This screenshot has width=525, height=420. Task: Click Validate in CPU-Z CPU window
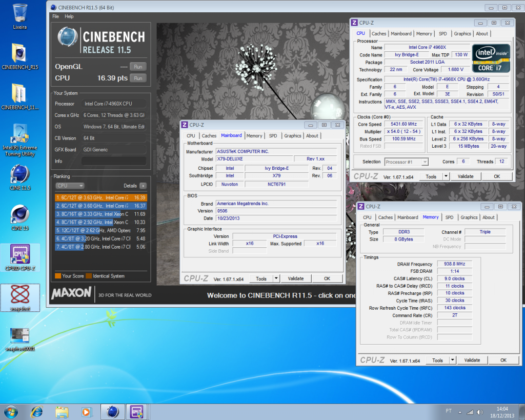pos(466,176)
